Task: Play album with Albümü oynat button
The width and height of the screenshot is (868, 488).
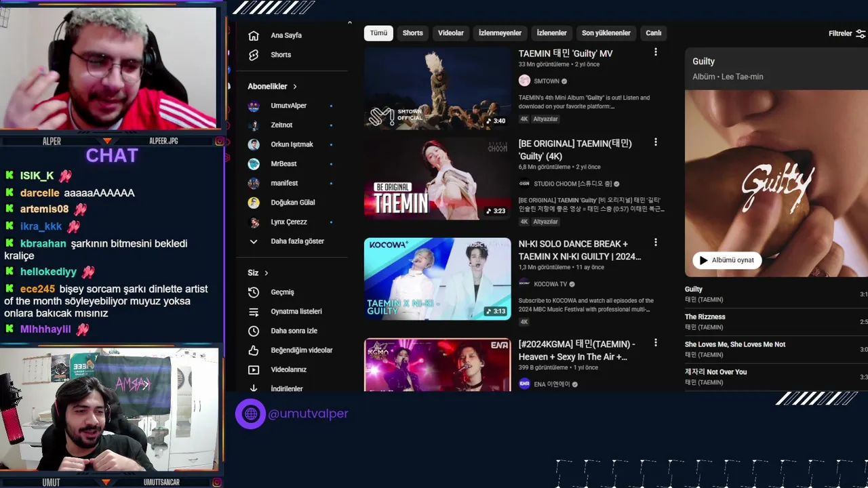Action: tap(727, 260)
